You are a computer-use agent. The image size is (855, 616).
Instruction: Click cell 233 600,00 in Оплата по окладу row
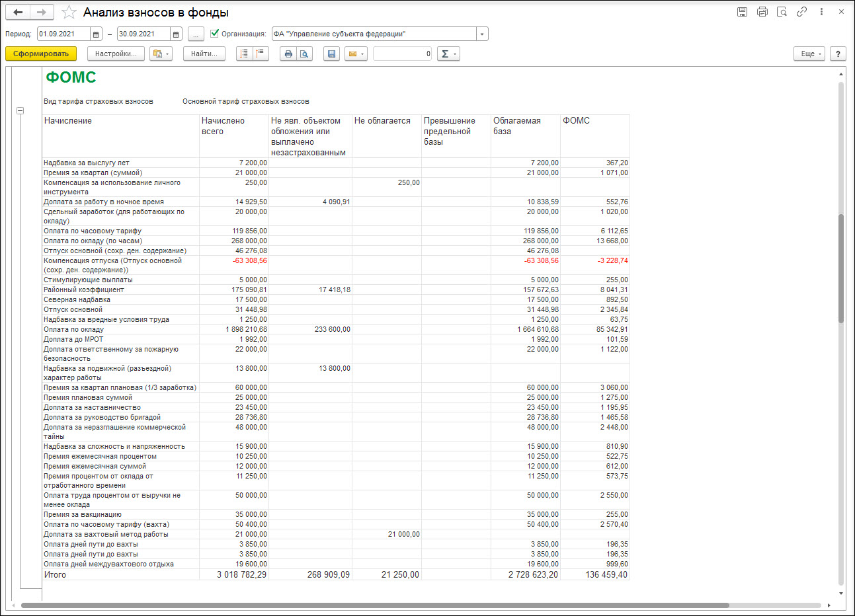[332, 329]
